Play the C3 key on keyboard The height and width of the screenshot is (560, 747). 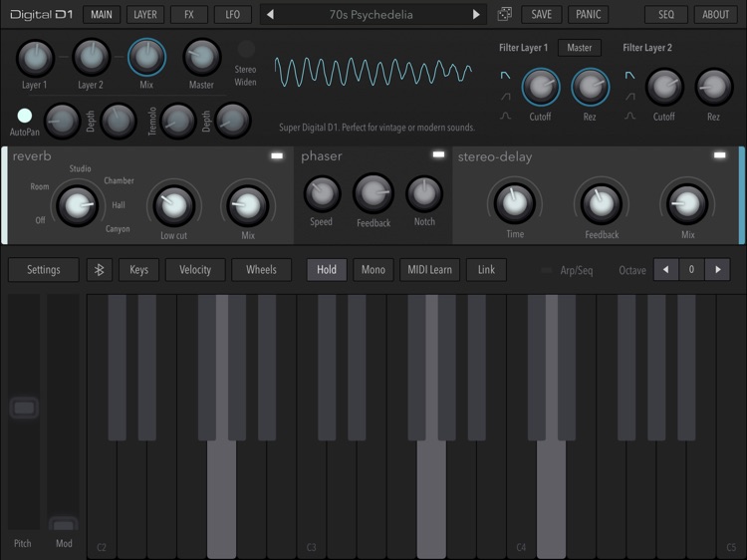312,500
